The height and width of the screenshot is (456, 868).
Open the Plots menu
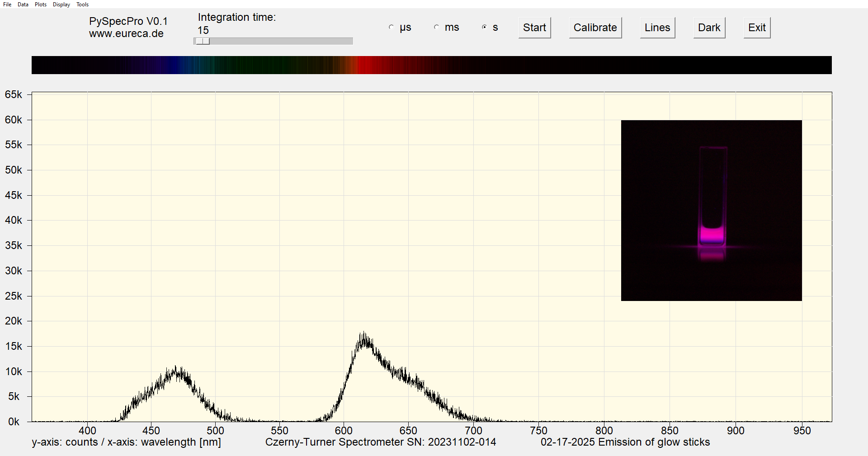[41, 5]
